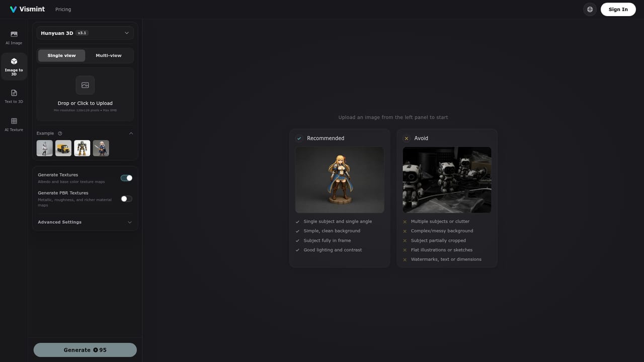Click "Simple, clean background" text

[x=332, y=231]
